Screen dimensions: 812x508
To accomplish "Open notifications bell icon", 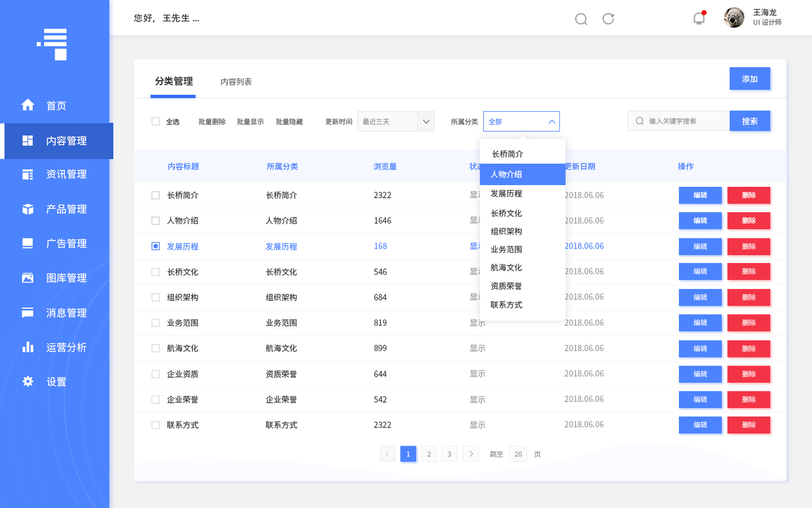I will point(700,18).
